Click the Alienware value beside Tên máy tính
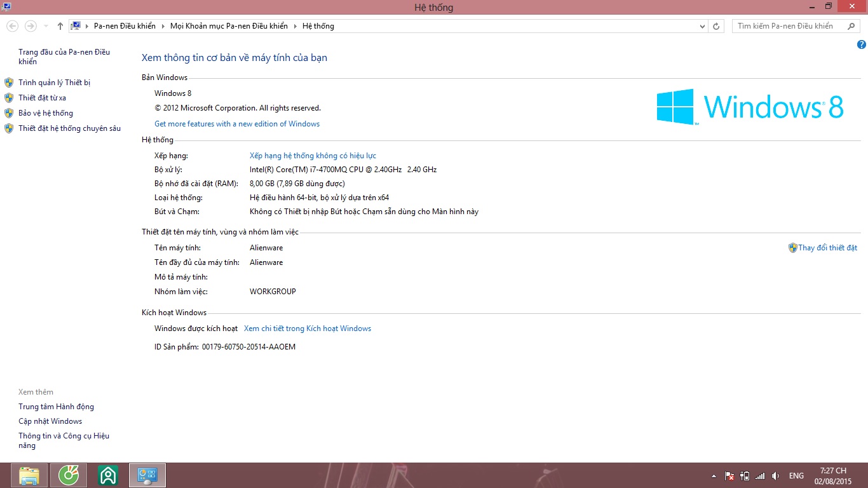 [x=266, y=248]
